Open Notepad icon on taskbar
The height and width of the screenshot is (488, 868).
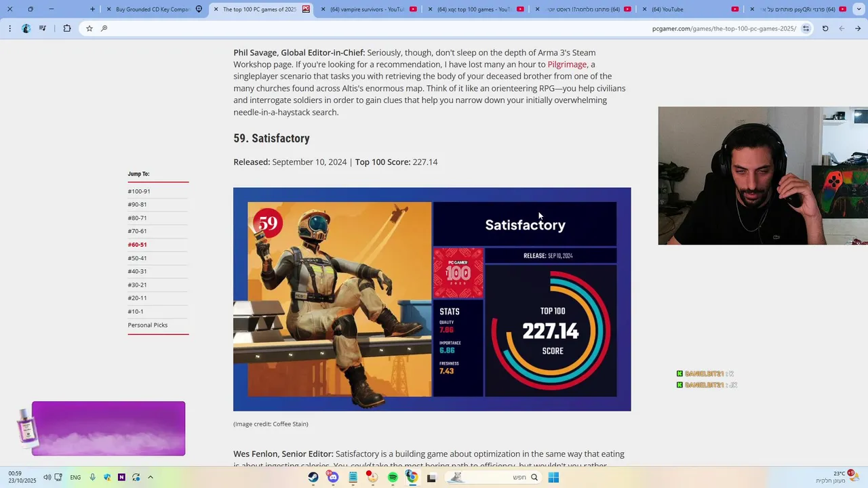point(353,477)
